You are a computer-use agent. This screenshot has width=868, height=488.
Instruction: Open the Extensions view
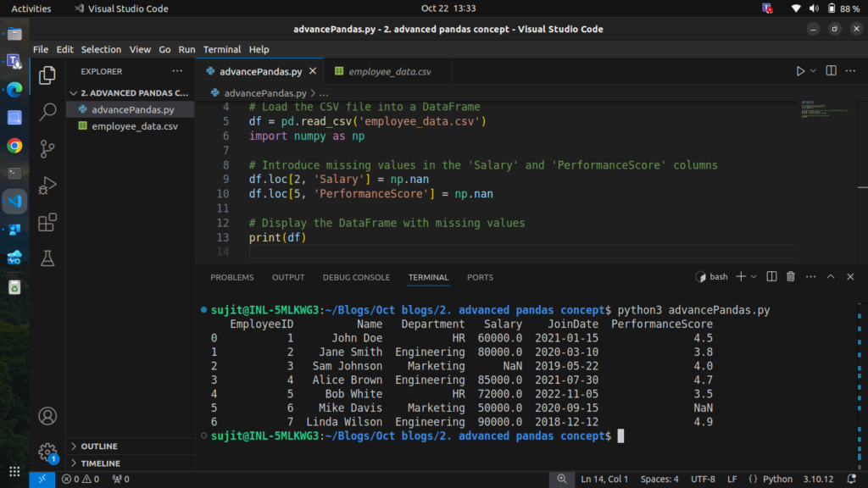[x=48, y=222]
